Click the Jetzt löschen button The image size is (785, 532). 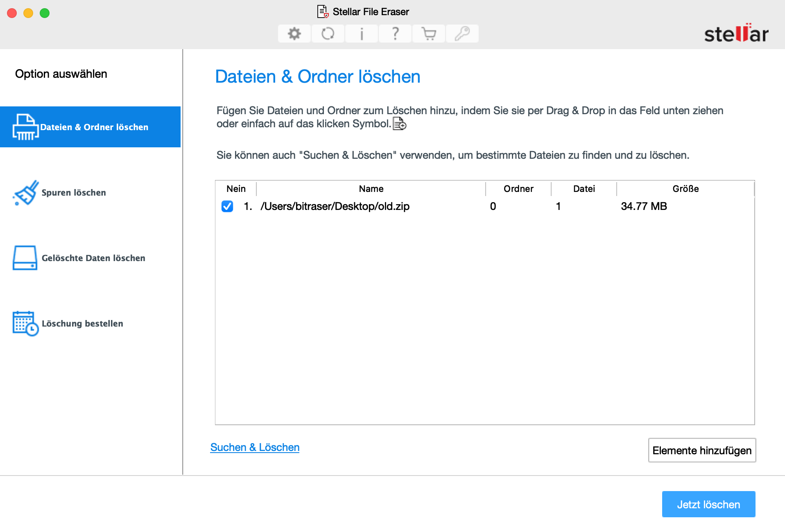click(708, 504)
